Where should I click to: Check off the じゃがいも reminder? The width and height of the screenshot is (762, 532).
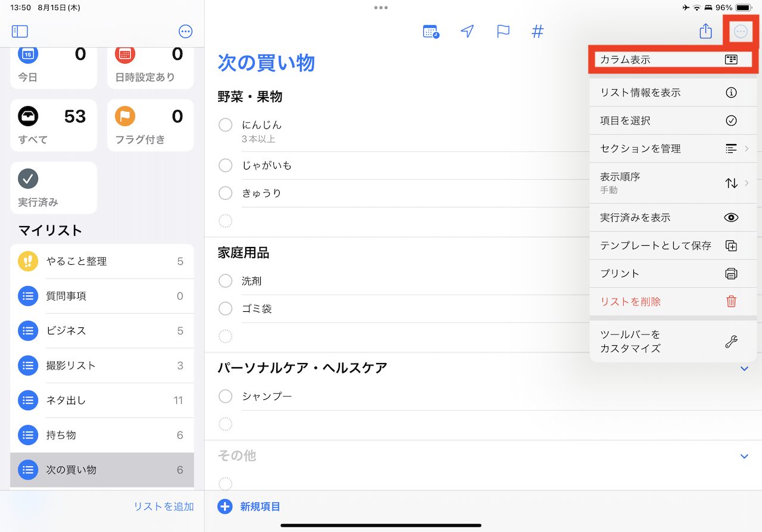(226, 165)
